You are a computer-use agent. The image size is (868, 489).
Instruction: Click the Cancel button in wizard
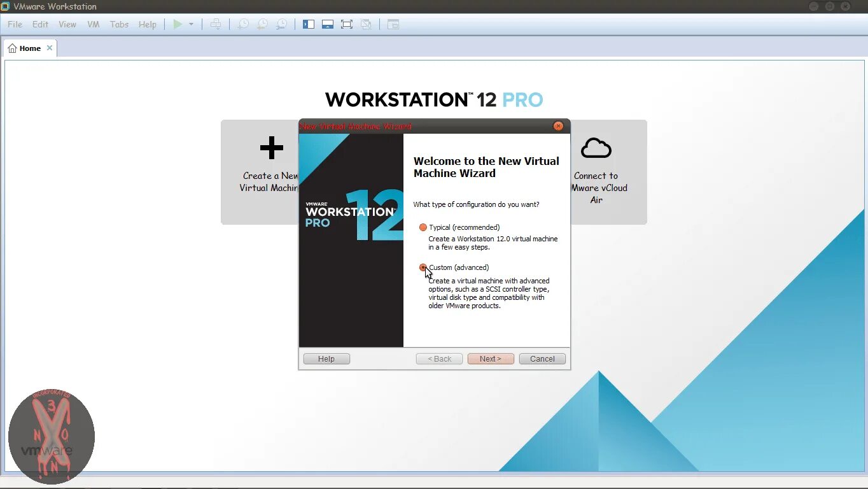click(542, 359)
